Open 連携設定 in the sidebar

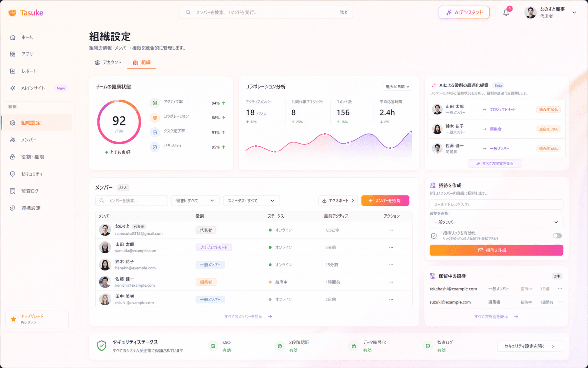37,208
